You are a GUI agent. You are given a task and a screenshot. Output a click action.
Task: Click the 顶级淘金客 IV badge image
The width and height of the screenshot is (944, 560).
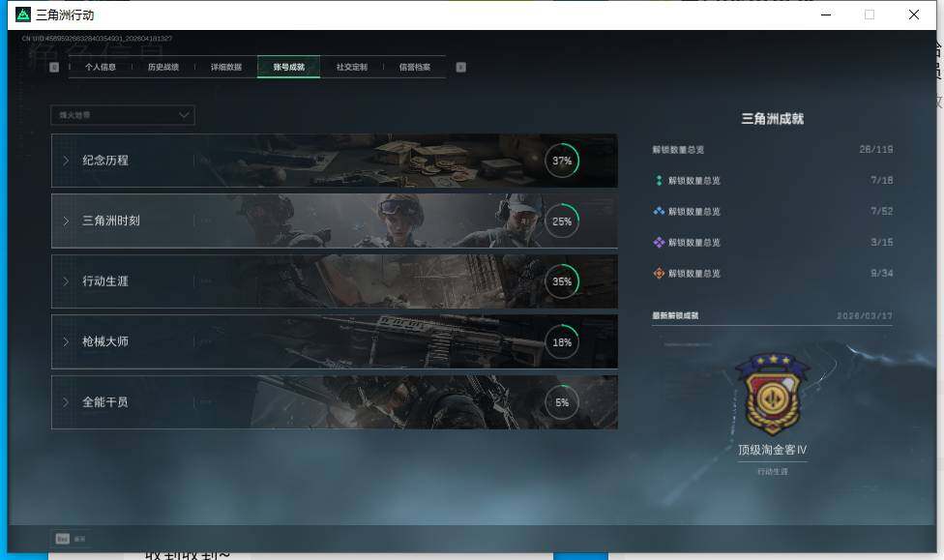tap(773, 395)
